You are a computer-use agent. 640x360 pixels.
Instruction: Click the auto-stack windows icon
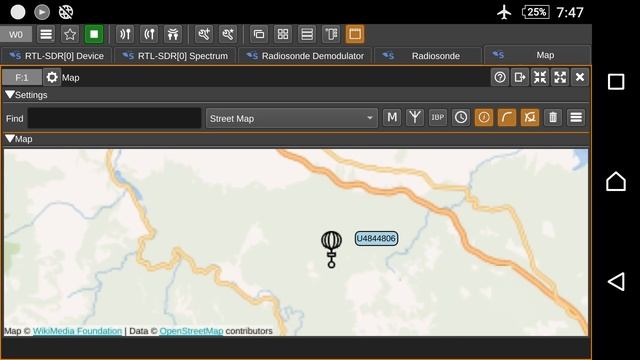(331, 34)
